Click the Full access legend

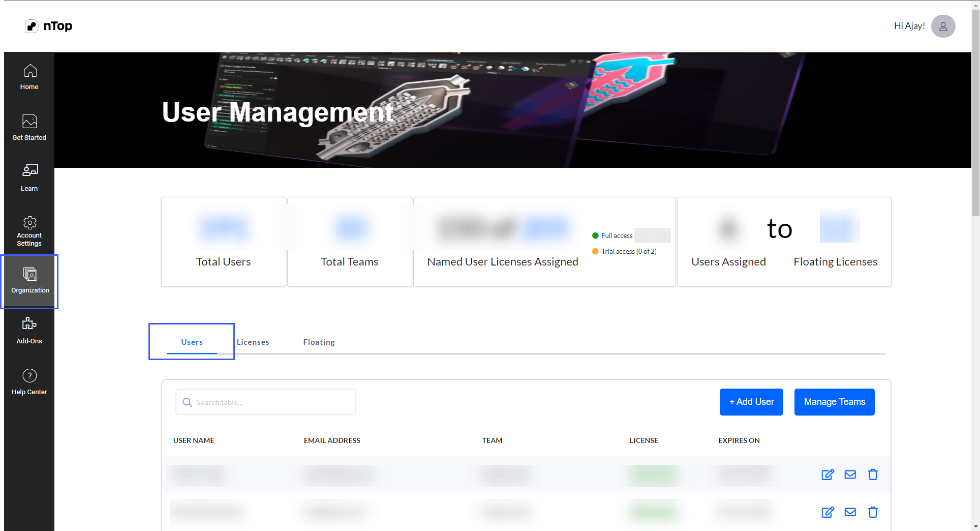click(x=612, y=235)
